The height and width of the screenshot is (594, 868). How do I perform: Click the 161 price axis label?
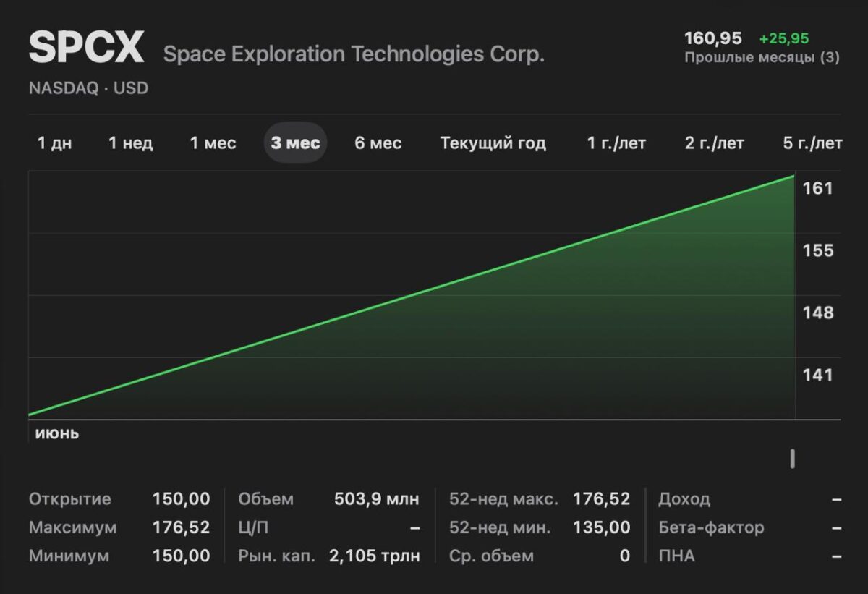tap(818, 188)
